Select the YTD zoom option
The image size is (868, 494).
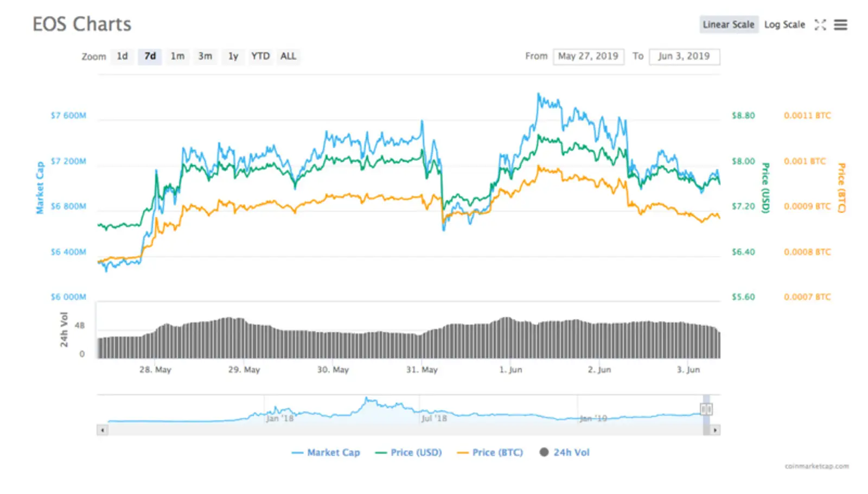point(260,56)
